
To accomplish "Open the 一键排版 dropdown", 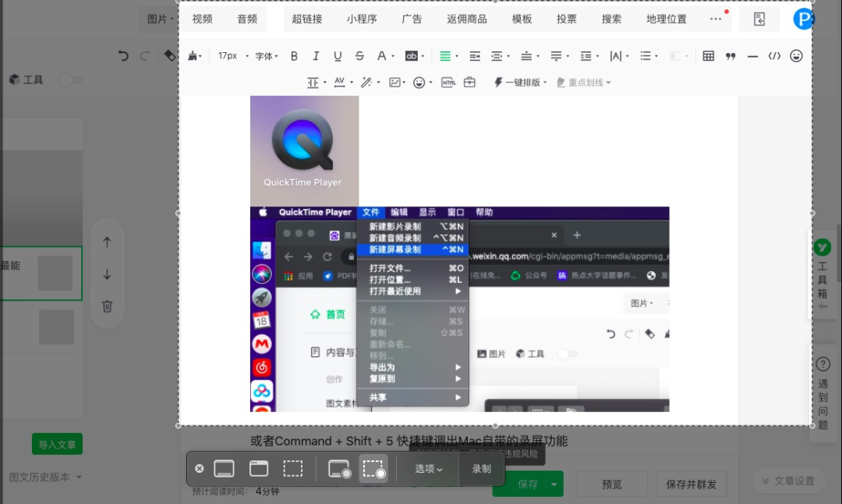I will [520, 82].
